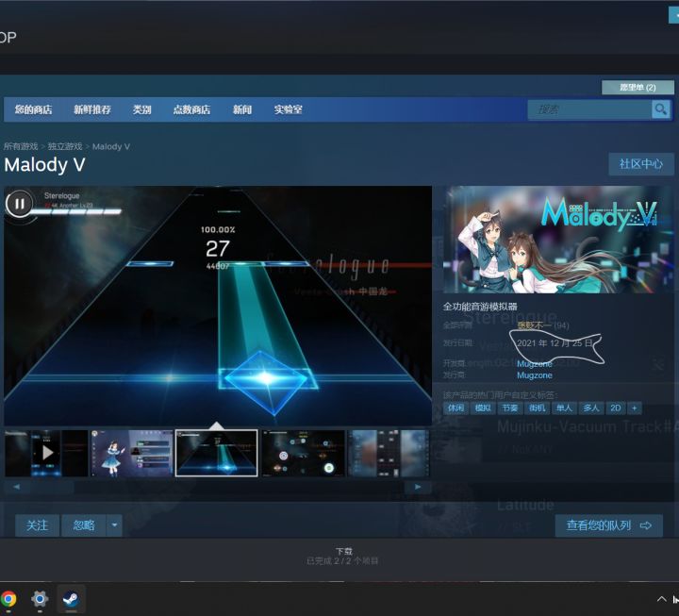Open 所有游戏 breadcrumb link
Viewport: 679px width, 616px height.
[x=21, y=146]
